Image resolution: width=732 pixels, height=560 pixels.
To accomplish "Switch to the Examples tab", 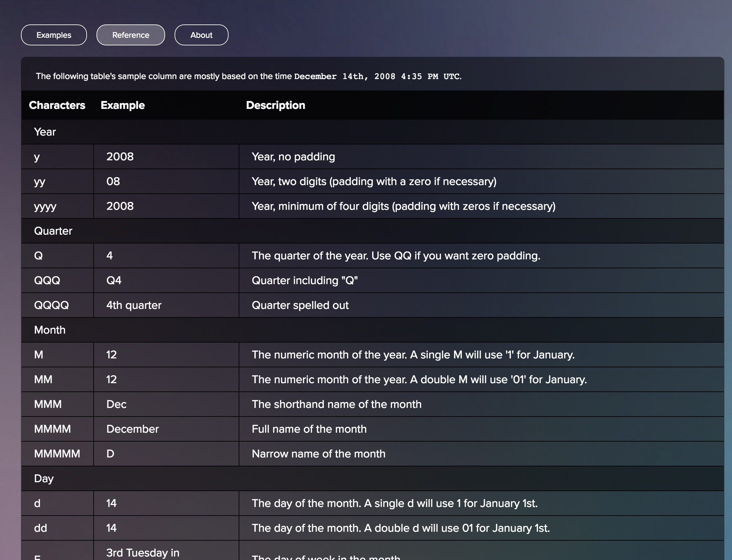I will (x=54, y=35).
